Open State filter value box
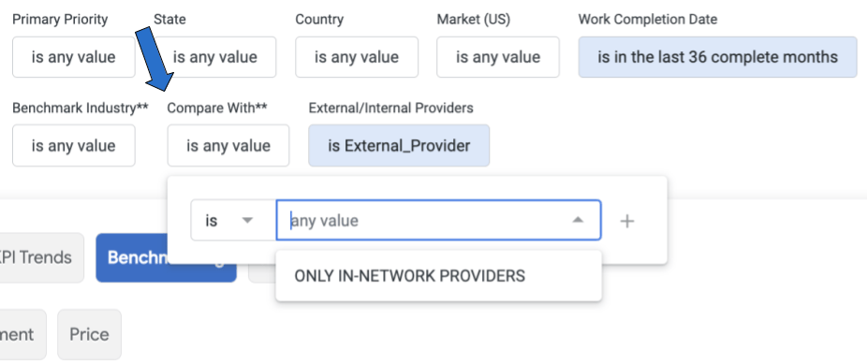Image resolution: width=868 pixels, height=364 pixels. pos(214,57)
